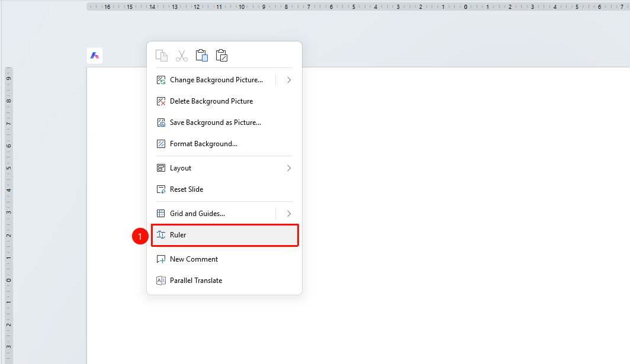Open the WPS AI floating icon
630x364 pixels.
[95, 56]
